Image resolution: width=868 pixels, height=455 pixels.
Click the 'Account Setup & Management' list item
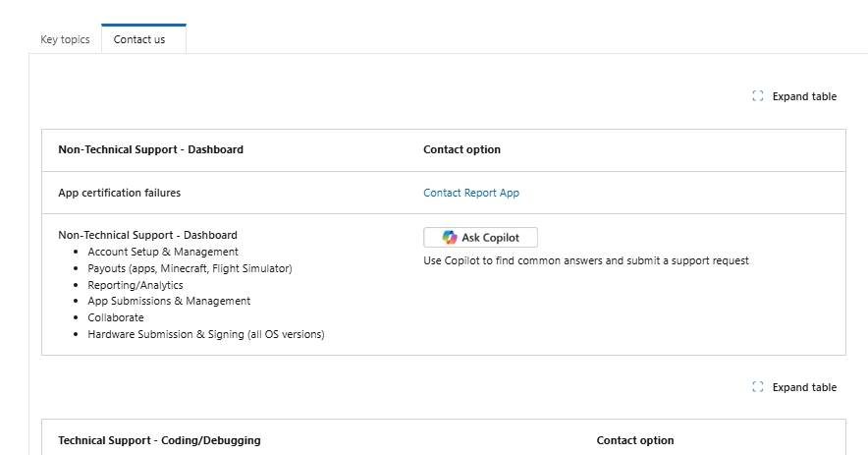click(163, 252)
